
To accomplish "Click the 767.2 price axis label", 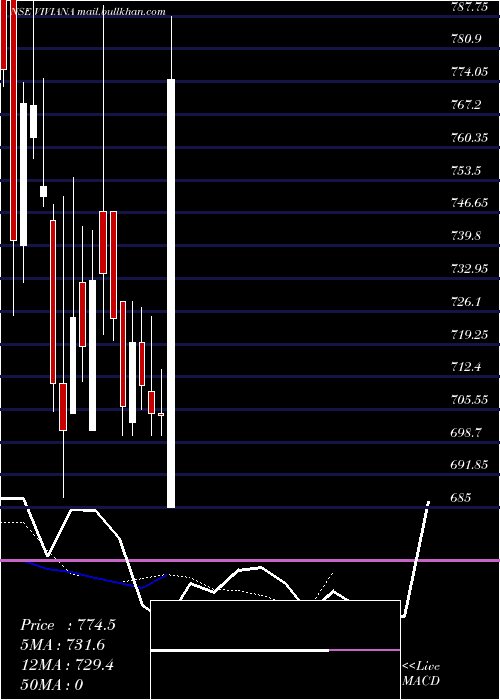I will (x=466, y=105).
